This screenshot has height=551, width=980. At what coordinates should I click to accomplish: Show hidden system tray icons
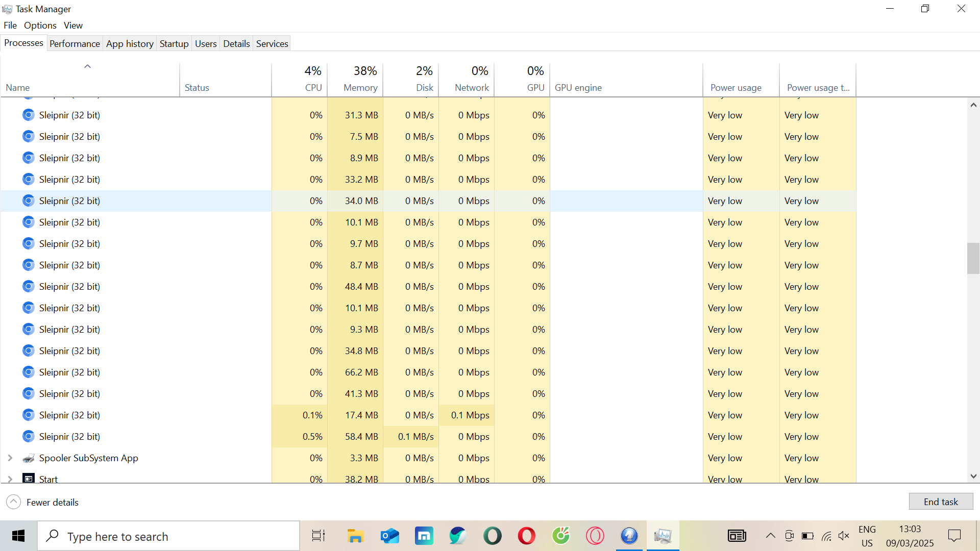pos(771,536)
